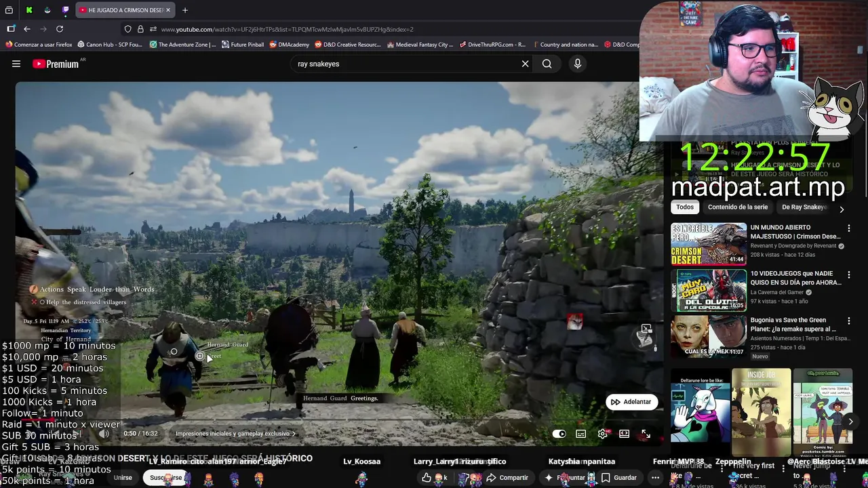The height and width of the screenshot is (488, 868).
Task: Open options for 'UN MUNDO ABIERTO MAJESTUOSO' video
Action: click(849, 229)
